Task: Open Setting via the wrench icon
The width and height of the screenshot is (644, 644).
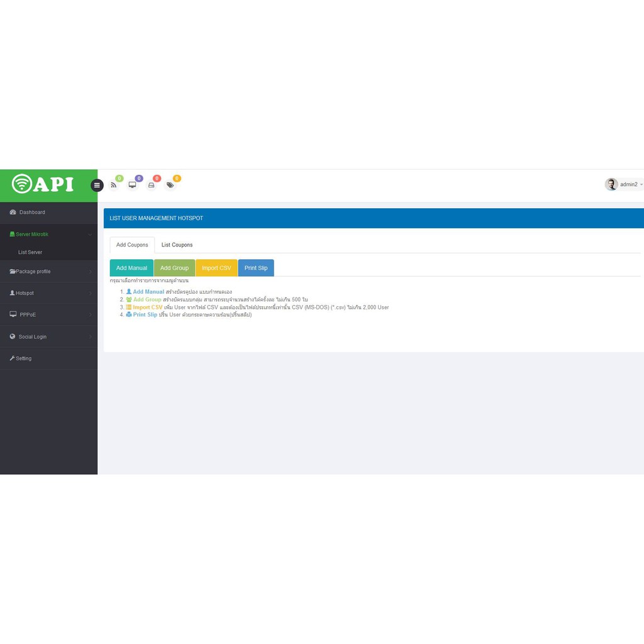Action: pos(12,358)
